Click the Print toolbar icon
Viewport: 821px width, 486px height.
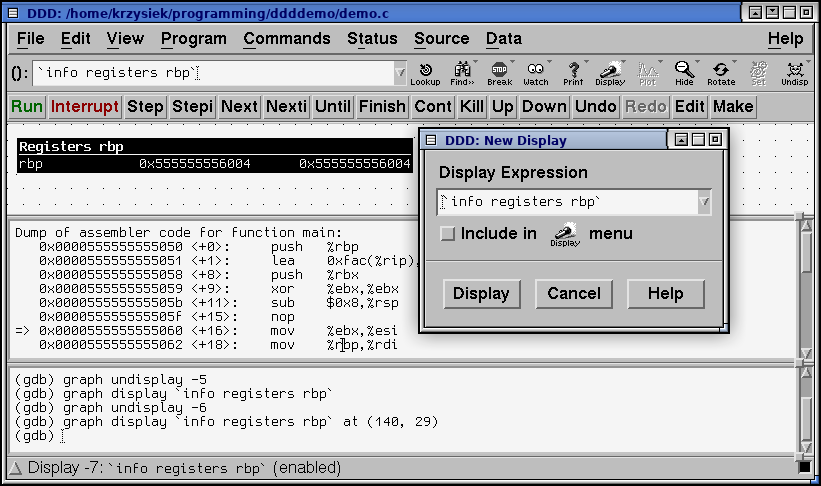pyautogui.click(x=573, y=73)
